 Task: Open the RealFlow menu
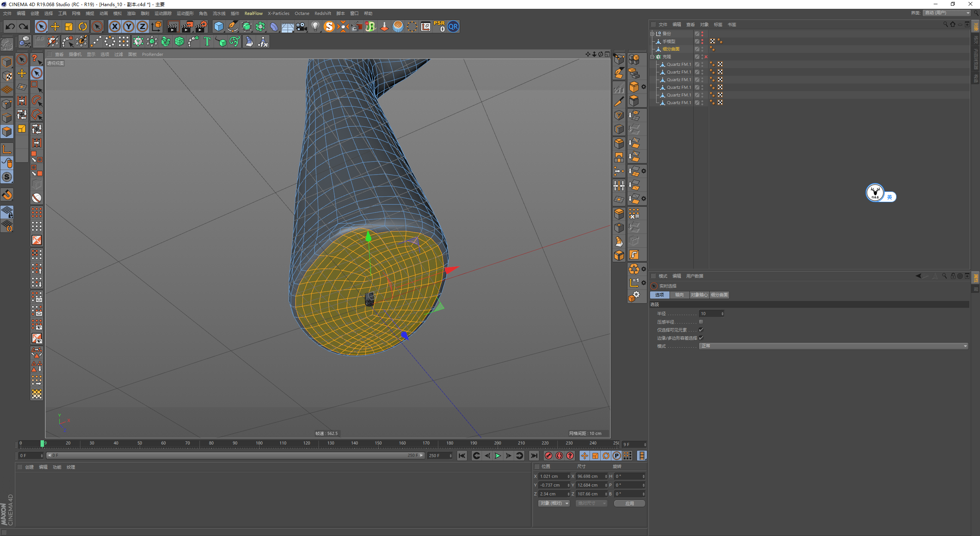(x=253, y=13)
